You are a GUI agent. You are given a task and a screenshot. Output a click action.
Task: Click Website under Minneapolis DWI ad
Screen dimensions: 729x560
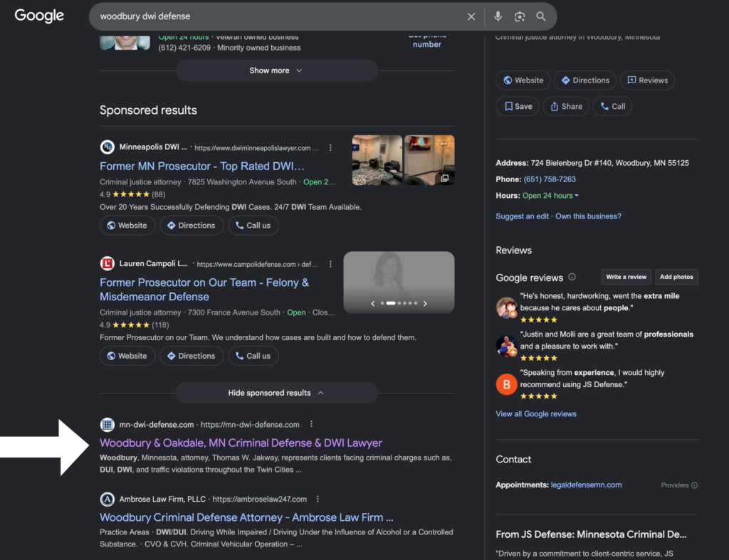[x=127, y=226]
